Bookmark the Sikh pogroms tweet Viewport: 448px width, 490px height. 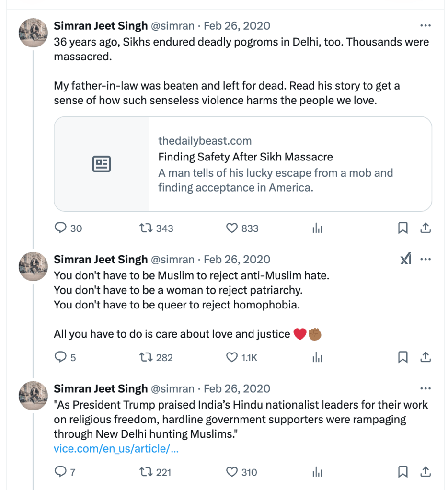tap(403, 228)
